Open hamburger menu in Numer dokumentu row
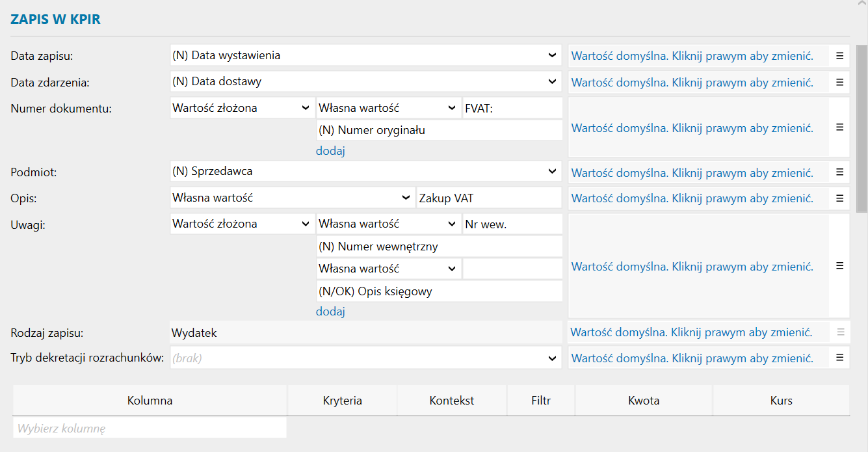Image resolution: width=868 pixels, height=452 pixels. click(839, 127)
